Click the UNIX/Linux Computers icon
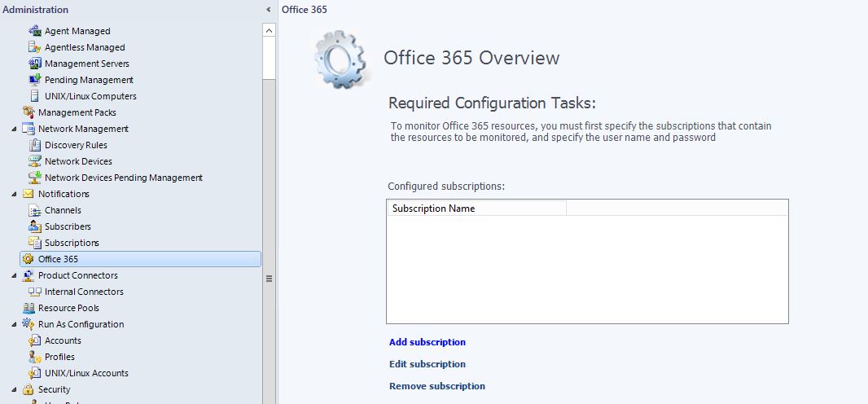 click(35, 96)
